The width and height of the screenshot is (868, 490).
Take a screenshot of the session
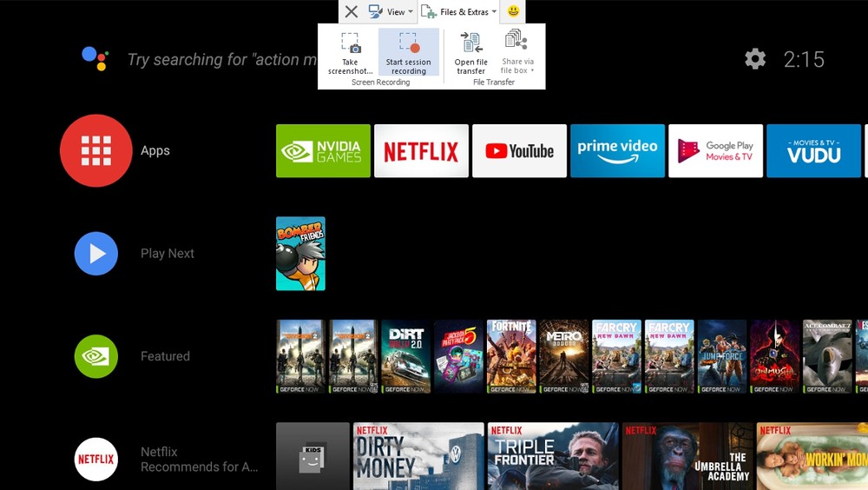click(x=351, y=53)
